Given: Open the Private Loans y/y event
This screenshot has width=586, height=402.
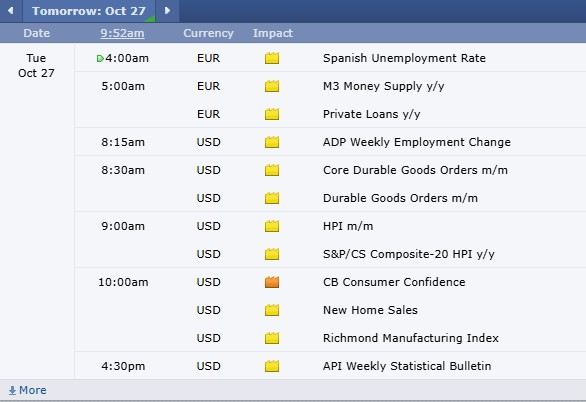Looking at the screenshot, I should 372,114.
